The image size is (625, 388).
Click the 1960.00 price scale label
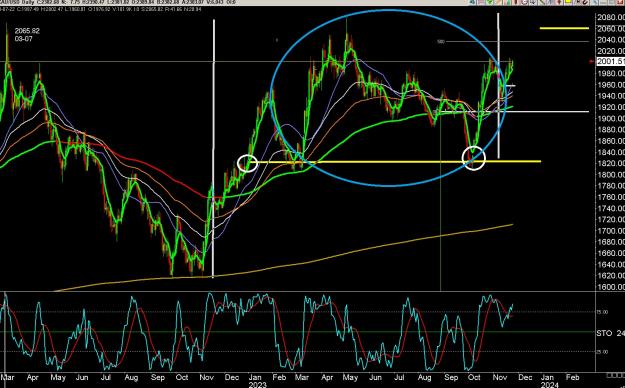tap(610, 85)
